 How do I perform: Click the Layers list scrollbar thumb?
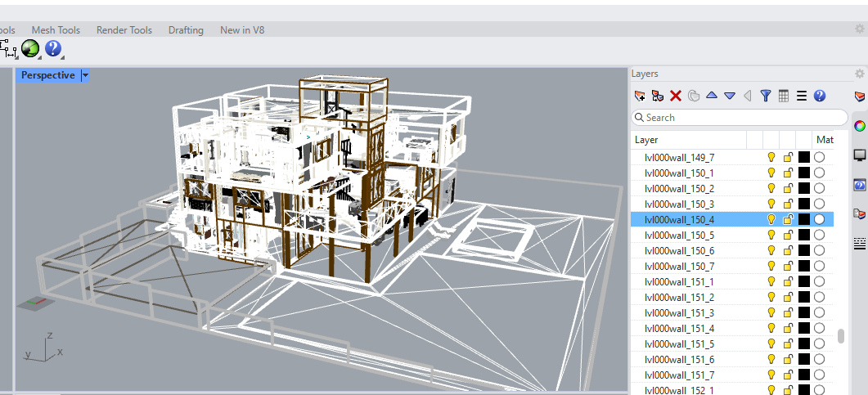pos(841,336)
